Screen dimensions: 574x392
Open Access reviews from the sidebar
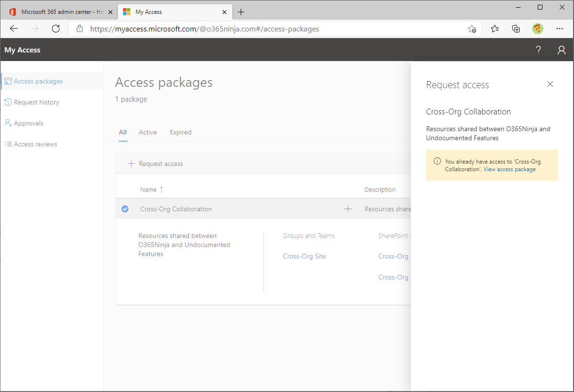34,144
